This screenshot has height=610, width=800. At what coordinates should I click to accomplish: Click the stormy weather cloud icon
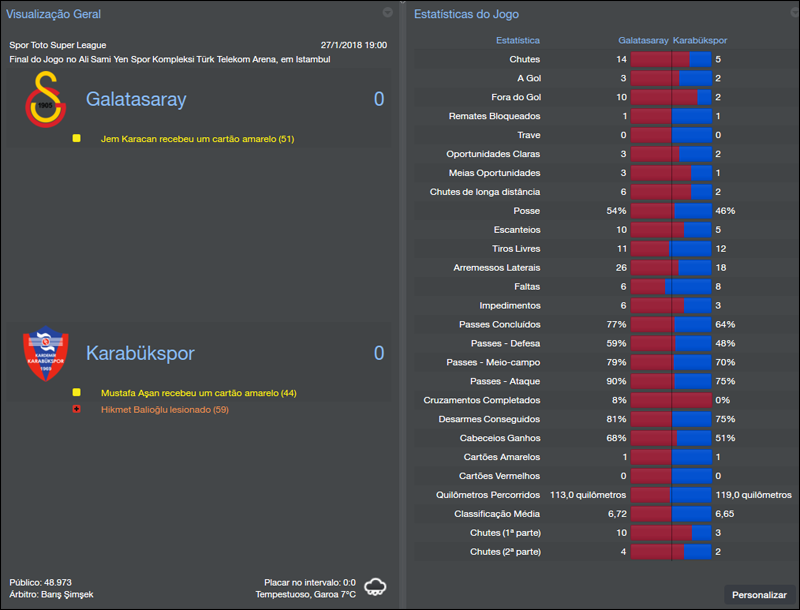pos(375,589)
